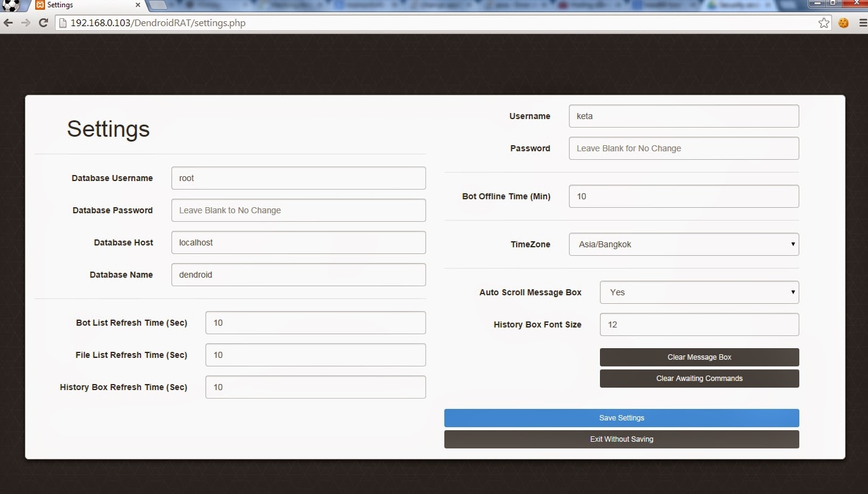868x494 pixels.
Task: Focus the Database Password field
Action: click(x=298, y=210)
